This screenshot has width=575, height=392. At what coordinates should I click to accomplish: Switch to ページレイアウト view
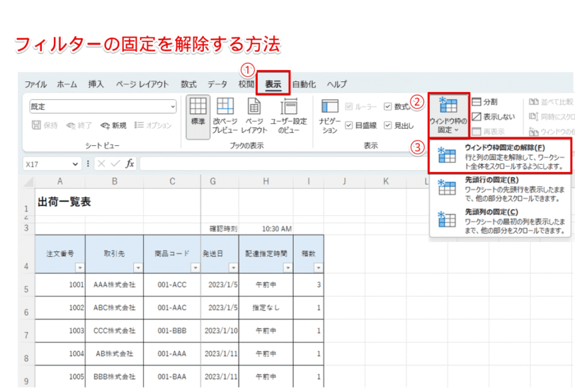tap(254, 117)
